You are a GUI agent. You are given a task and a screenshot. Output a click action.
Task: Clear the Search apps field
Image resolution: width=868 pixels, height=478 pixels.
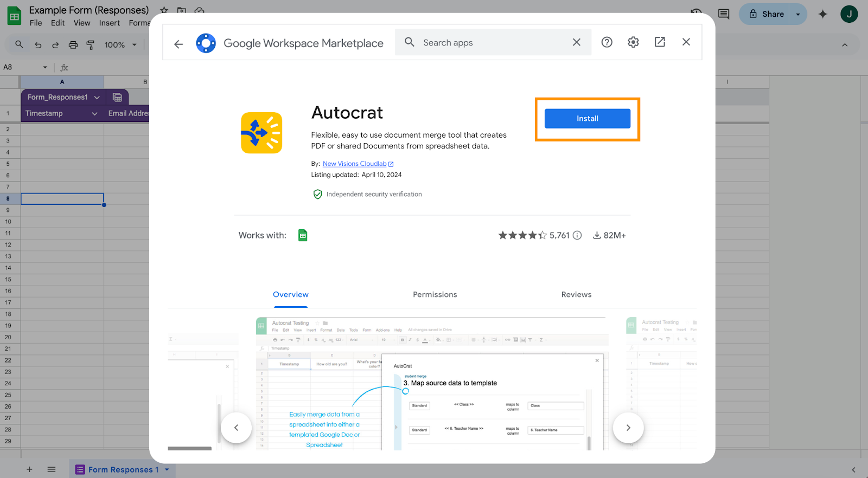pos(577,42)
